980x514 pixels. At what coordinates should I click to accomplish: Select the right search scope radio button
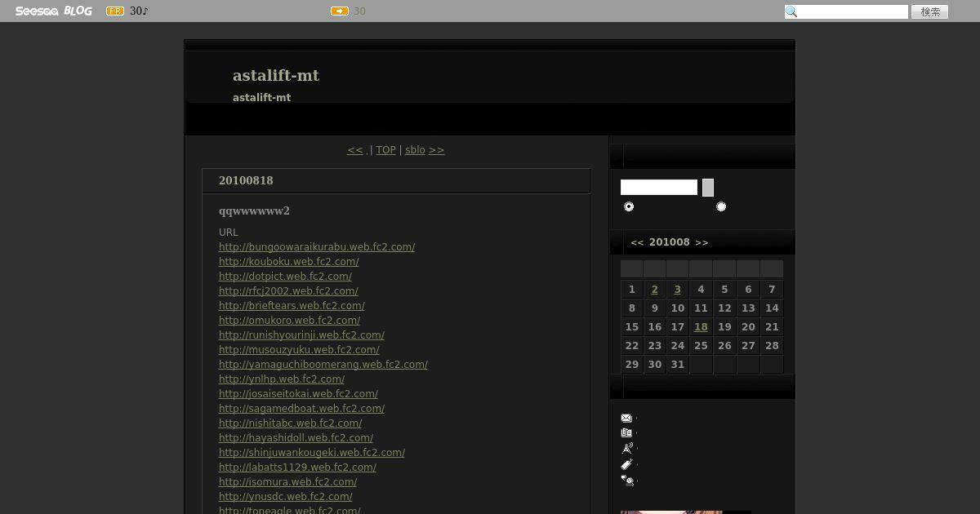coord(721,206)
